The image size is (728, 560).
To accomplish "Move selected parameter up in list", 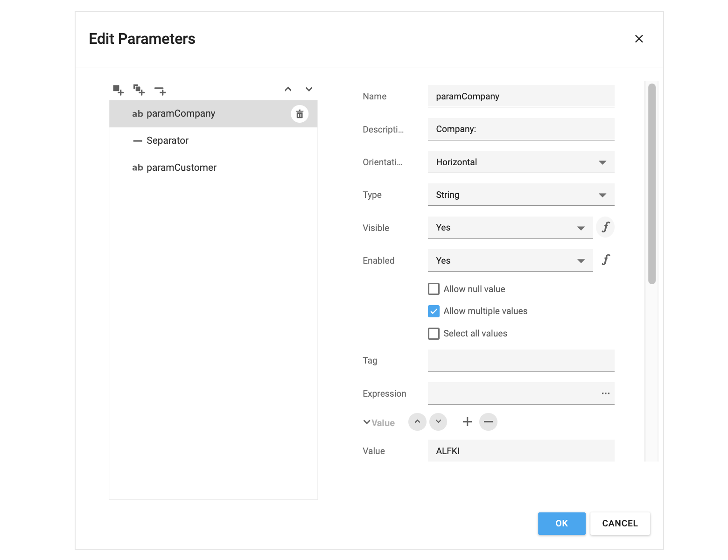I will point(288,89).
